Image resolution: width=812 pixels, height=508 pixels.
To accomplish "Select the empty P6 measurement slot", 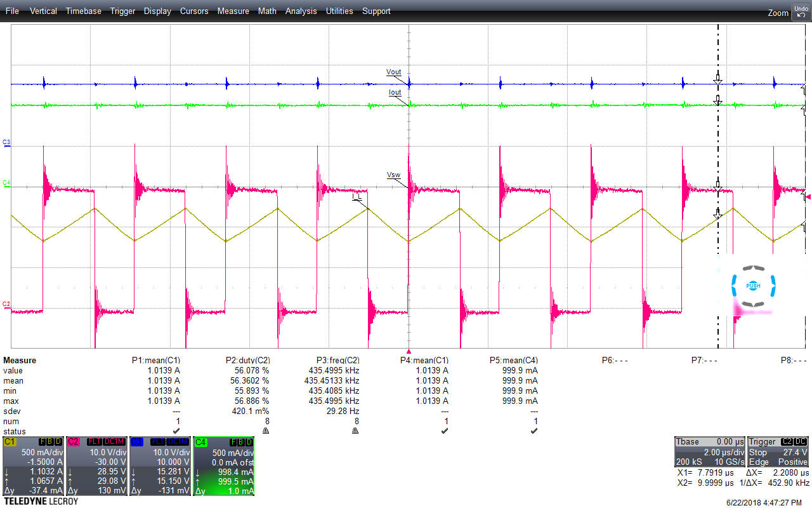I will pyautogui.click(x=614, y=360).
